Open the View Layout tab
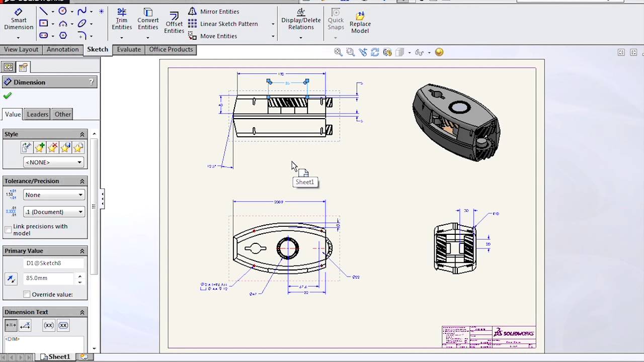The image size is (644, 362). pyautogui.click(x=21, y=49)
